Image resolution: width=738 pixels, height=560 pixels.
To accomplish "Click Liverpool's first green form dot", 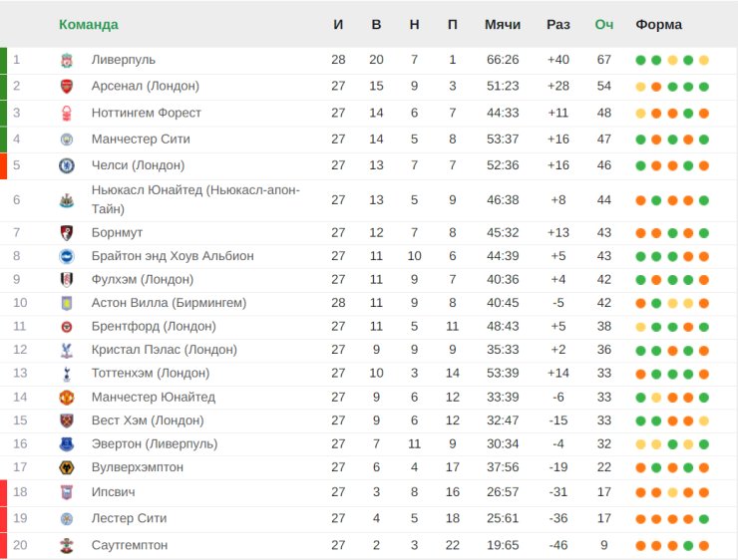I will (x=640, y=60).
